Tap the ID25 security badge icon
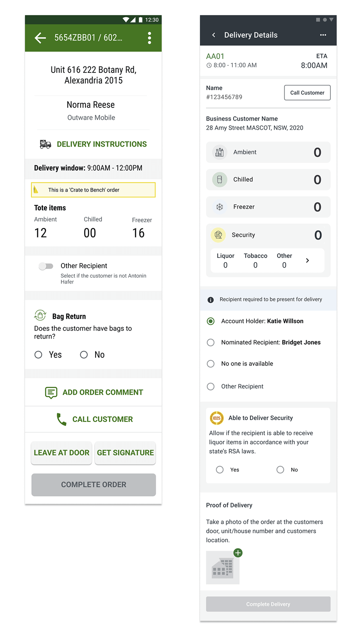364x639 pixels. coord(217,418)
